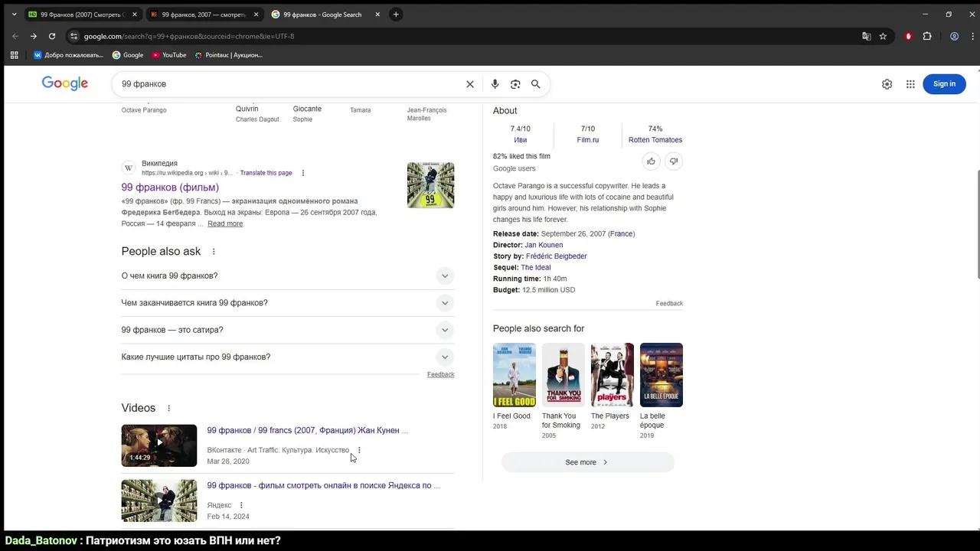Image resolution: width=980 pixels, height=551 pixels.
Task: Click Feedback under knowledge panel
Action: [x=669, y=304]
